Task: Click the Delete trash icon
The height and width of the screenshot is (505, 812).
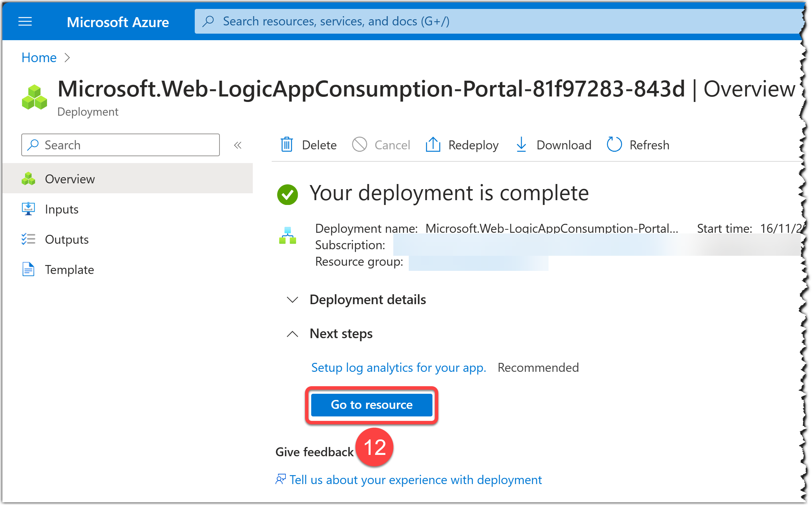Action: tap(286, 145)
